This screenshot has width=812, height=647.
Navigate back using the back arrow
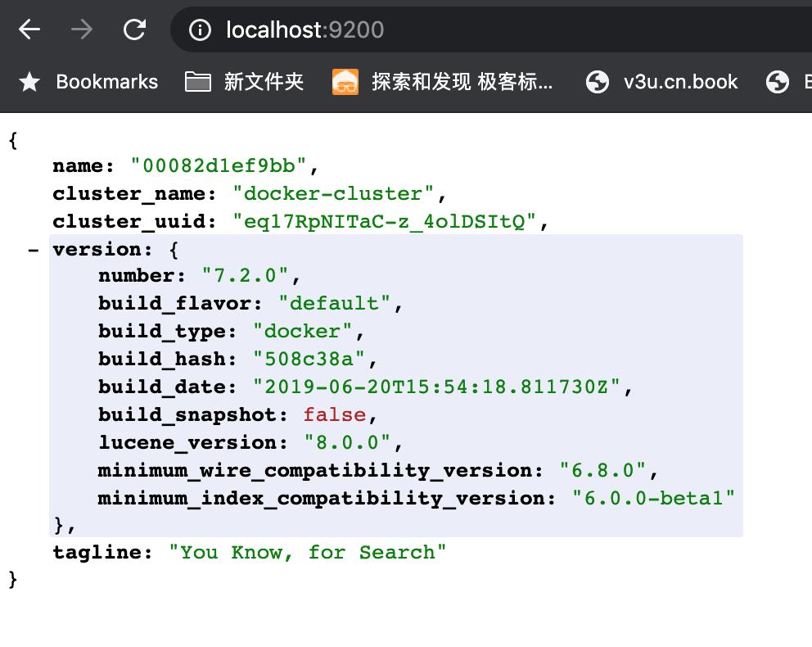pos(29,29)
